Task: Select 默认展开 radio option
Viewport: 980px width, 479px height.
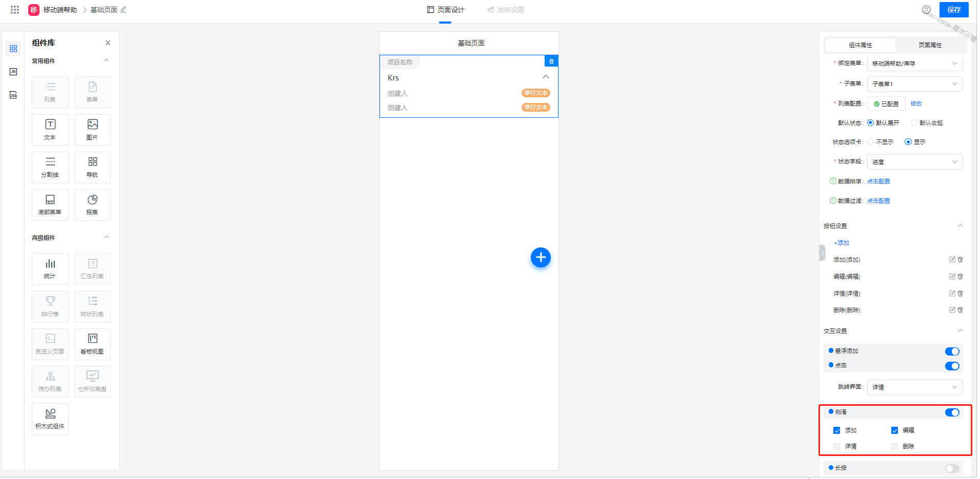Action: click(x=870, y=123)
